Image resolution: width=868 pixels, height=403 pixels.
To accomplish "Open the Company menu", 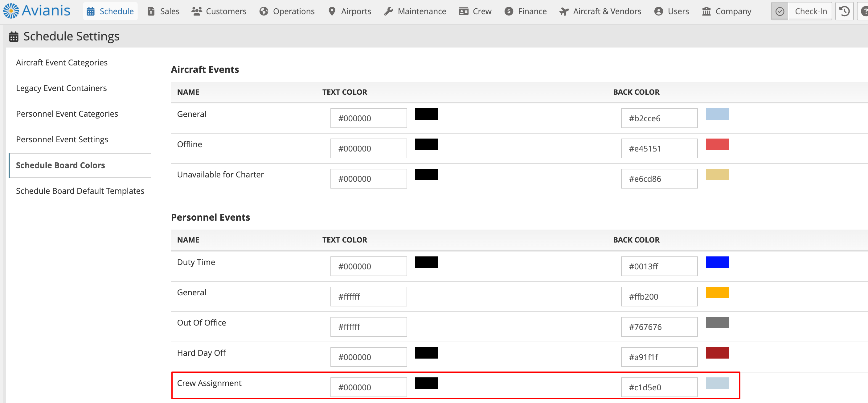I will pos(727,11).
